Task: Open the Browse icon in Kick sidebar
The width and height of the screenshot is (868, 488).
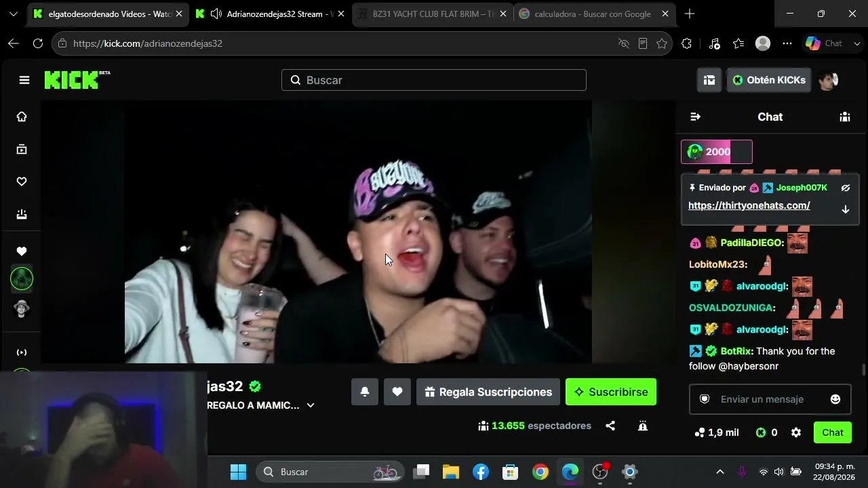Action: (x=22, y=149)
